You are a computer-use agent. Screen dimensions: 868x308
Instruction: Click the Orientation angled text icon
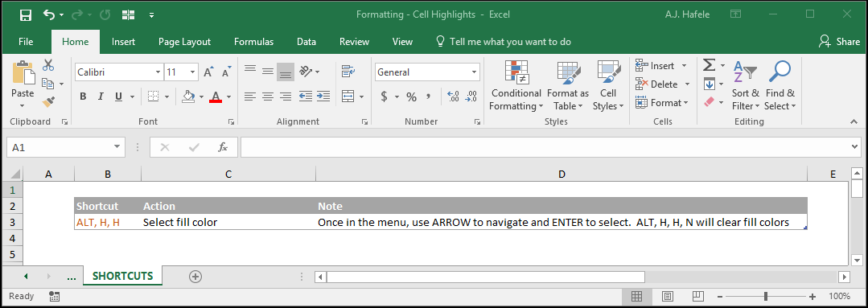point(306,71)
